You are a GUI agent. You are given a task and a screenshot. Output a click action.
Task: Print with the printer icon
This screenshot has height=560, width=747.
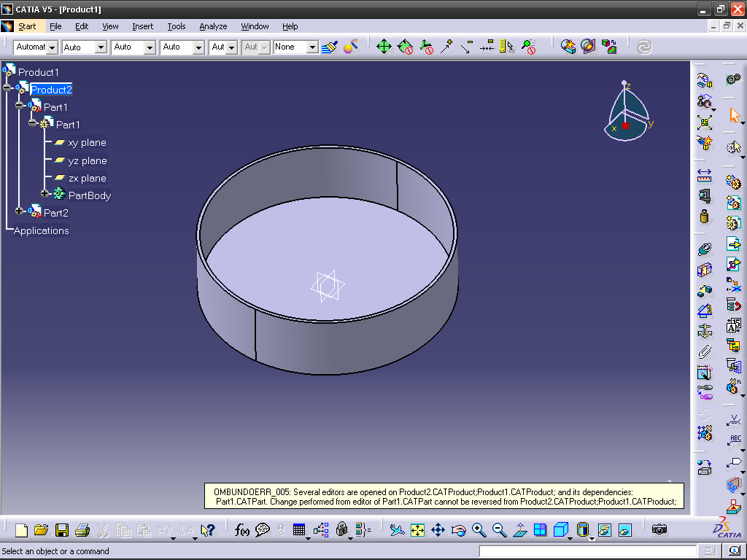tap(82, 530)
